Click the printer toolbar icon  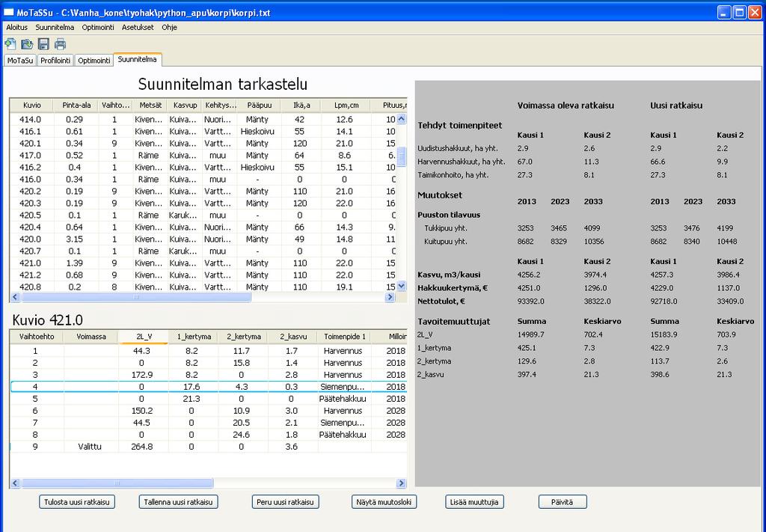pyautogui.click(x=60, y=44)
